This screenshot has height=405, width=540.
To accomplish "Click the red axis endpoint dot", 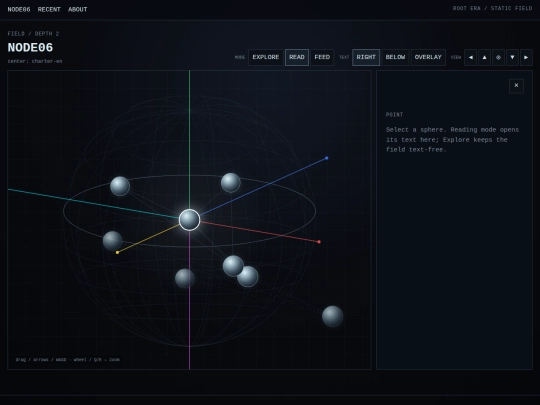I will pos(319,242).
